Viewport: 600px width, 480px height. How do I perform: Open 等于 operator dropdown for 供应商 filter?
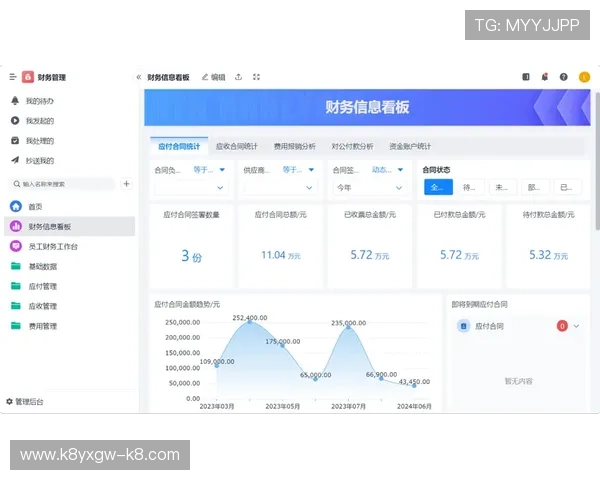[298, 170]
